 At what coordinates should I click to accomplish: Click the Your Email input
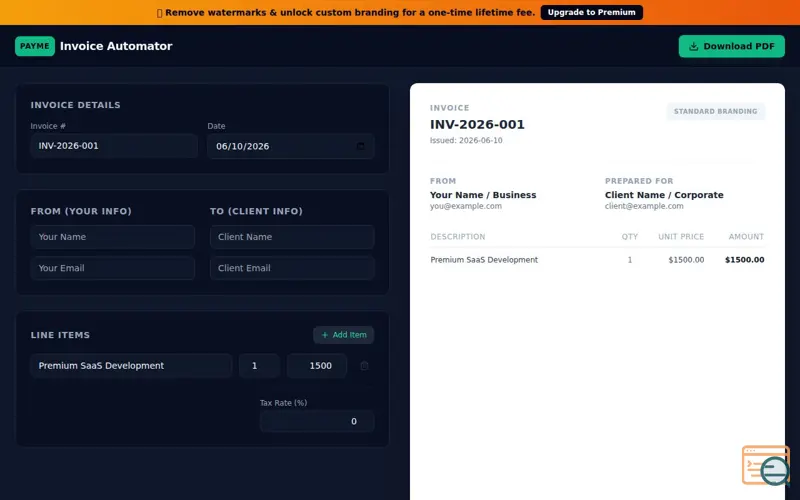click(113, 268)
